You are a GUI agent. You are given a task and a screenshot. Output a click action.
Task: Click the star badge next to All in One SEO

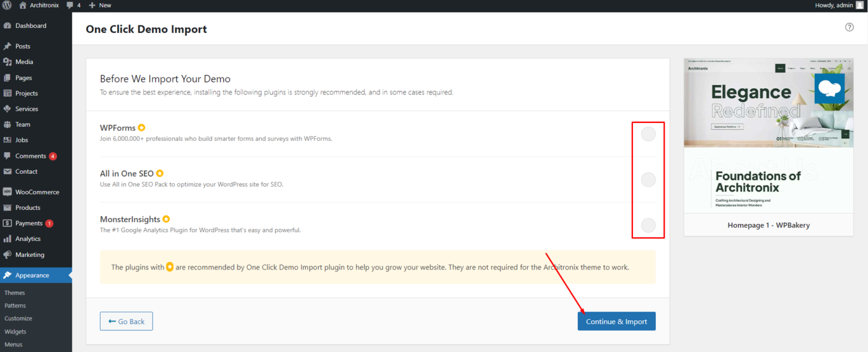(x=160, y=174)
